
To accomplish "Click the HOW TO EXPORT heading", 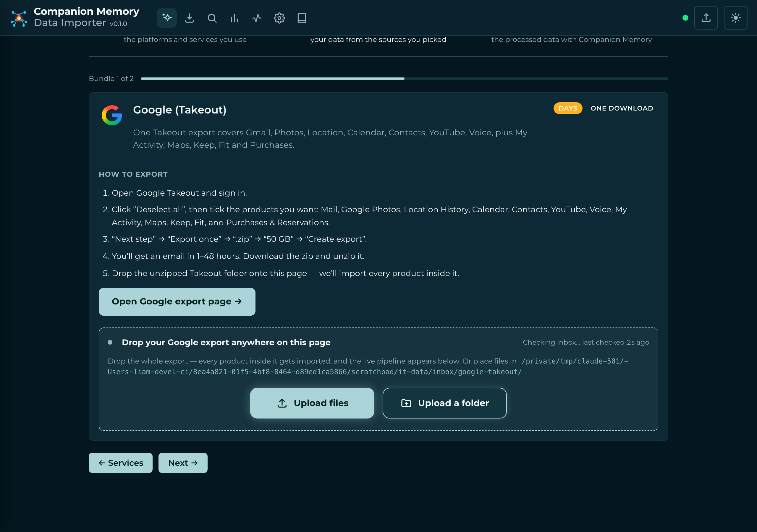I will pyautogui.click(x=133, y=174).
